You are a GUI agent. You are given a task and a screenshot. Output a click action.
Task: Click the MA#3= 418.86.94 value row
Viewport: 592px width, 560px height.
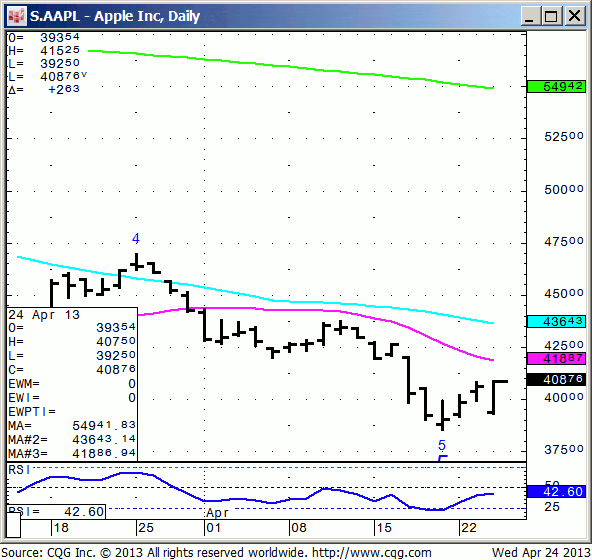click(72, 453)
